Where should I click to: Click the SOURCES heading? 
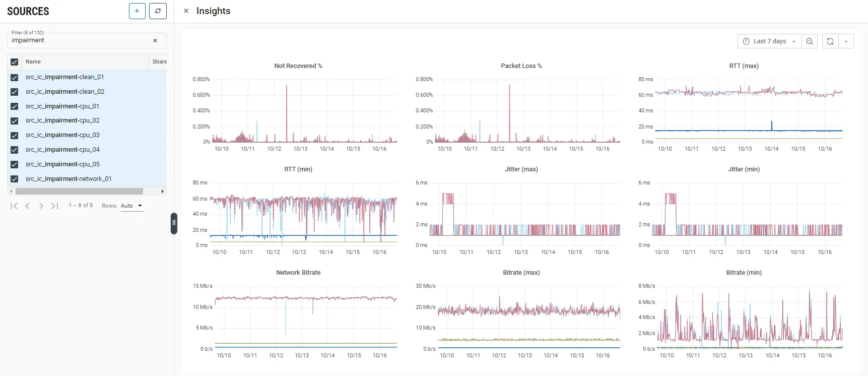click(28, 11)
